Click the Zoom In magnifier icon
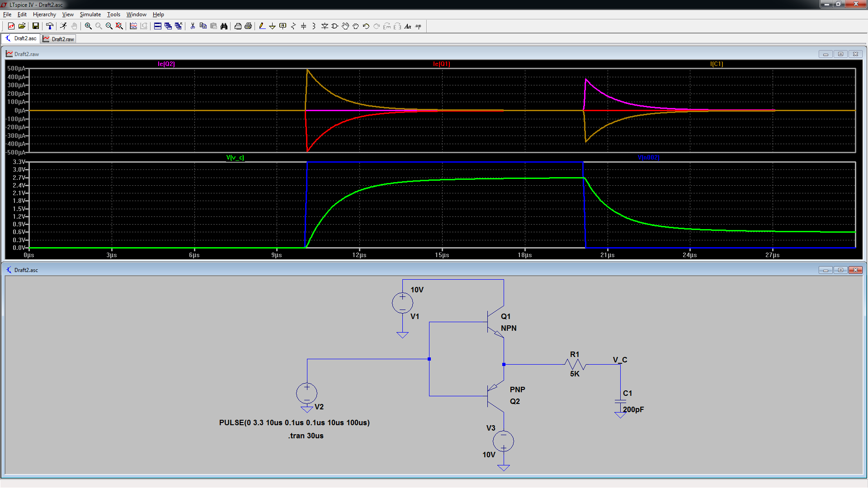This screenshot has width=868, height=488. point(88,26)
